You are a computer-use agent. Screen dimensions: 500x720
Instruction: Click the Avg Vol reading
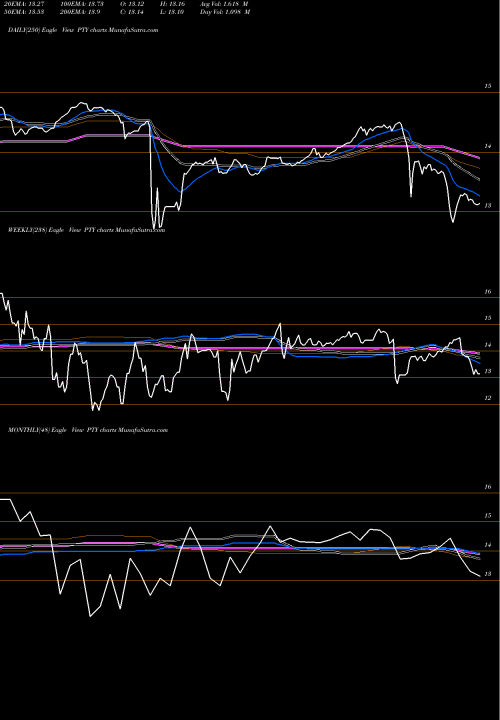225,4
